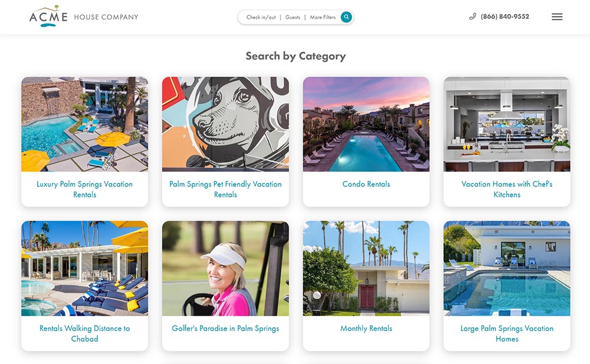The height and width of the screenshot is (364, 590).
Task: Open Luxury Palm Springs Vacation Rentals
Action: [x=84, y=189]
